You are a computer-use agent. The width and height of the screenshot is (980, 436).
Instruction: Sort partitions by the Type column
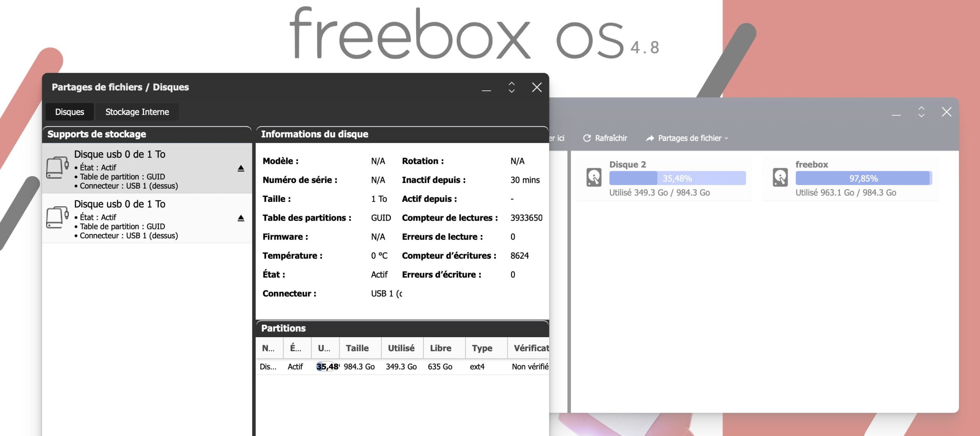[x=487, y=348]
